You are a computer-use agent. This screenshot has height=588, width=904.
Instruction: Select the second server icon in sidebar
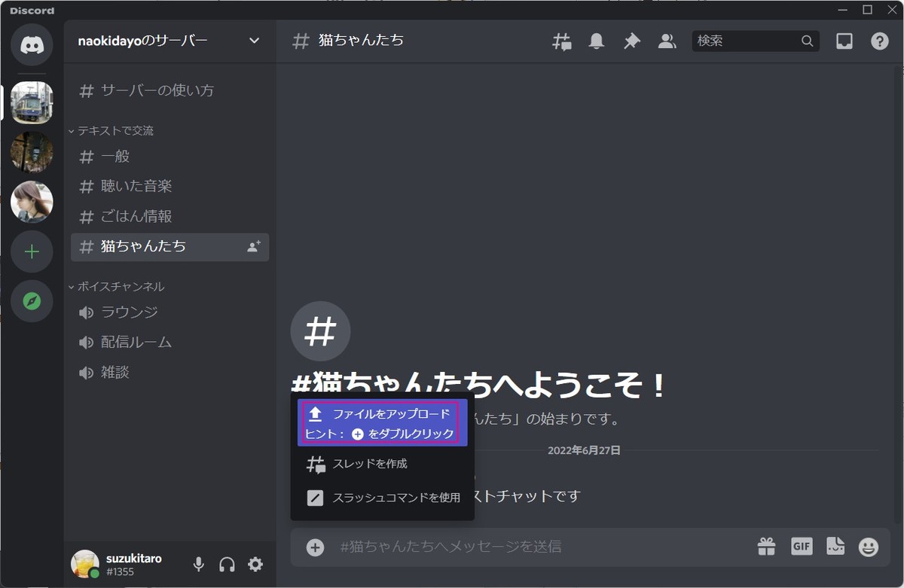pyautogui.click(x=32, y=152)
